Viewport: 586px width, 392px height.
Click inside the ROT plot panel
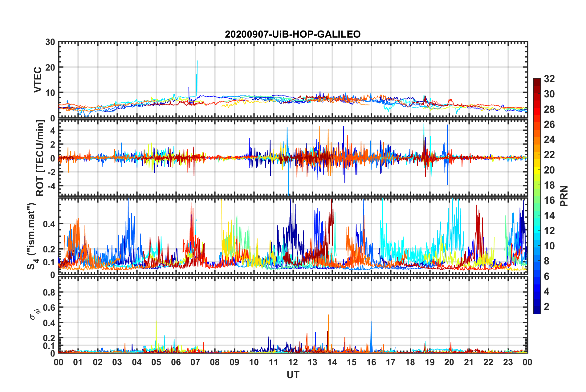coord(293,158)
